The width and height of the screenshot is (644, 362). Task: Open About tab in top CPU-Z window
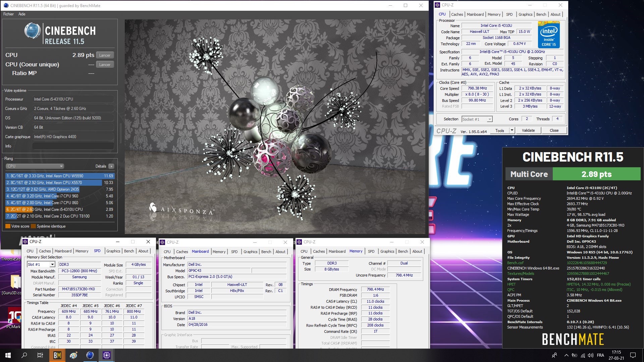[x=555, y=14]
